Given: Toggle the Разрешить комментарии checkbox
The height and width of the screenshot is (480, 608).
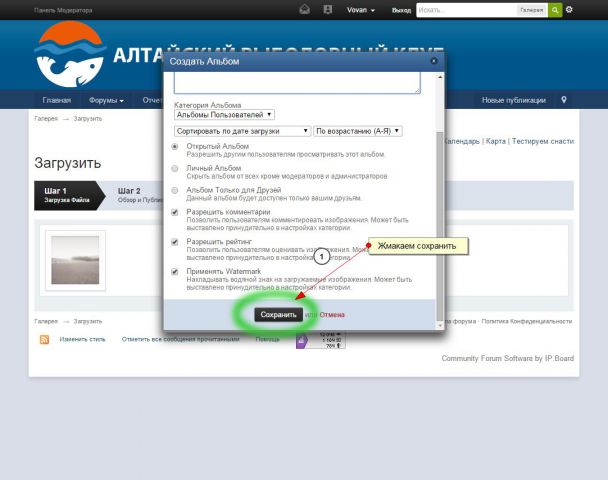Looking at the screenshot, I should [x=176, y=212].
